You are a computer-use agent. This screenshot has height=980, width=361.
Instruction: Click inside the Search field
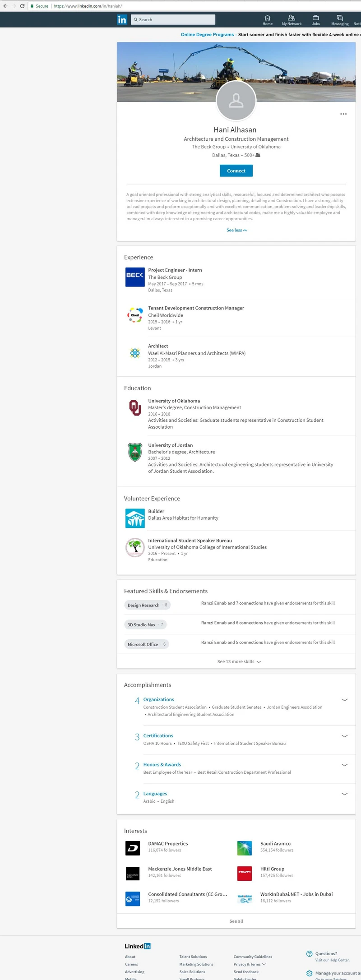pyautogui.click(x=173, y=19)
